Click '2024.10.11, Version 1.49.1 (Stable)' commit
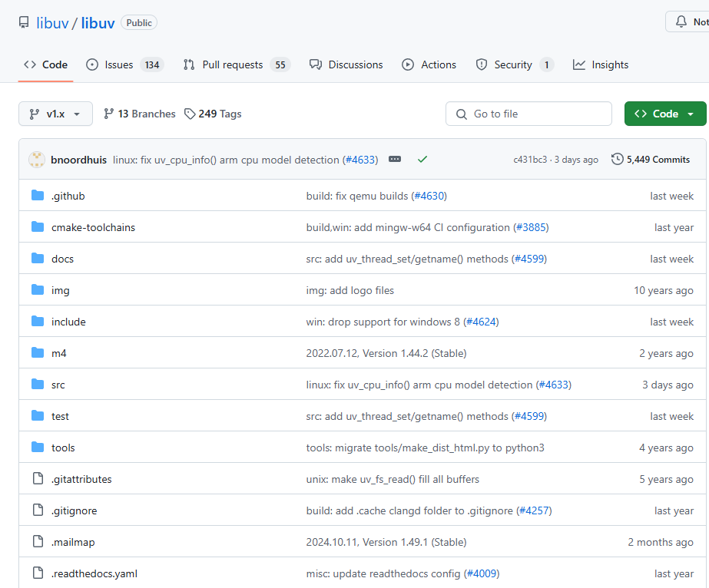 point(386,543)
